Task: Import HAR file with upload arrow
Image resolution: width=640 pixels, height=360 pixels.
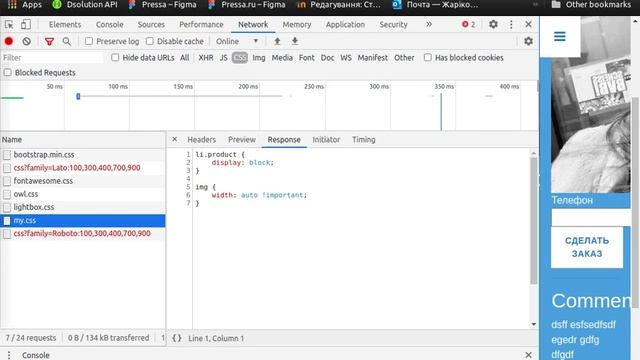Action: click(277, 41)
